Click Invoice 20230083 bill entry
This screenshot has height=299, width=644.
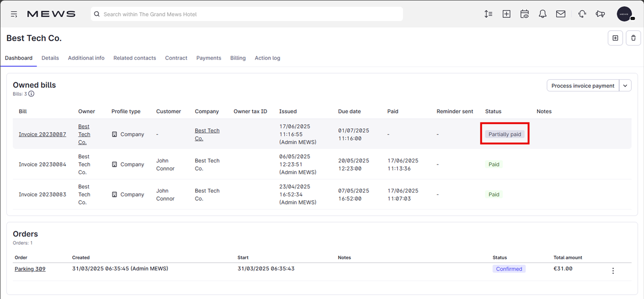[x=43, y=194]
